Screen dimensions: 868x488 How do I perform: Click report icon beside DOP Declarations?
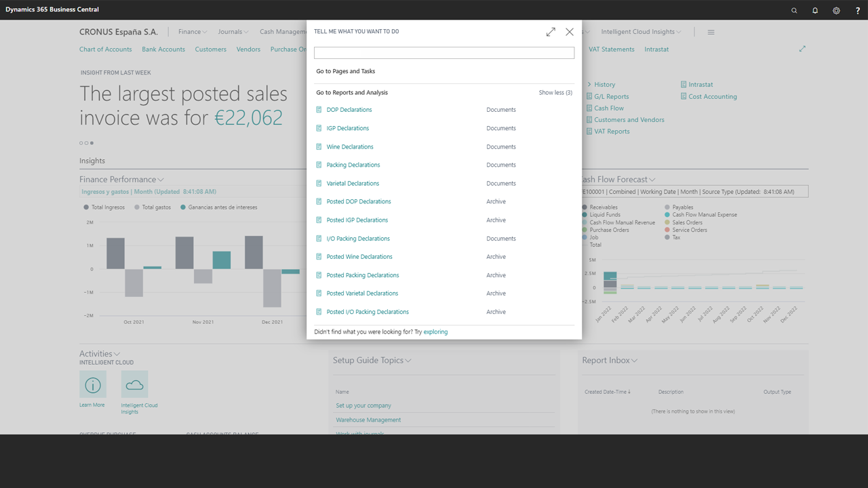[x=319, y=110]
